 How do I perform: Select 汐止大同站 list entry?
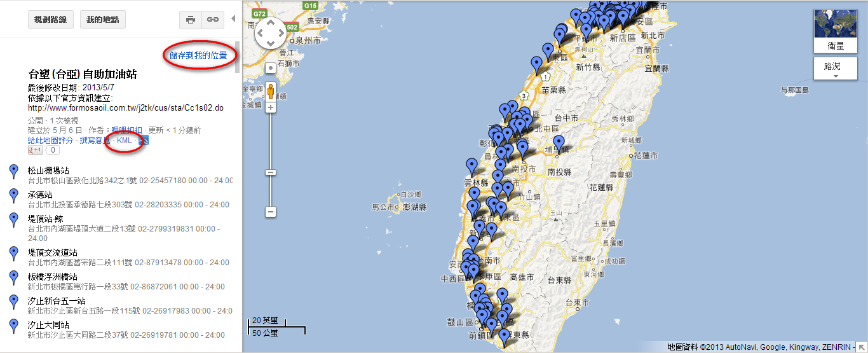[x=48, y=325]
